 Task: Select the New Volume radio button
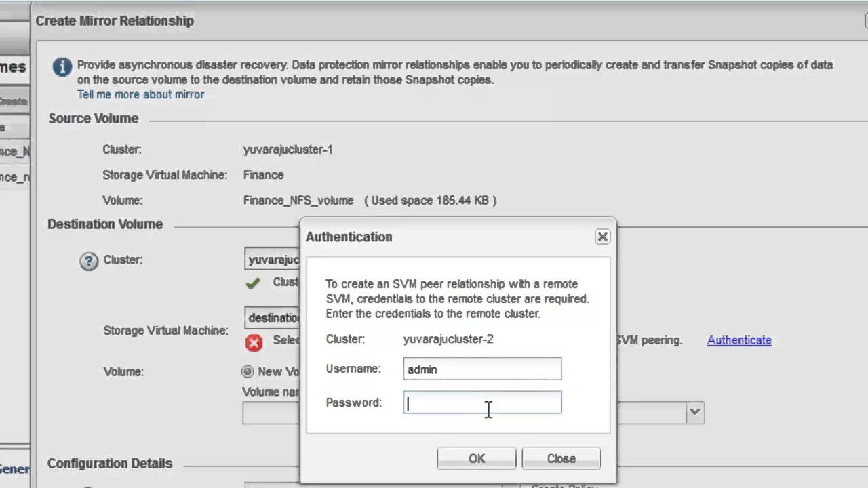tap(248, 371)
